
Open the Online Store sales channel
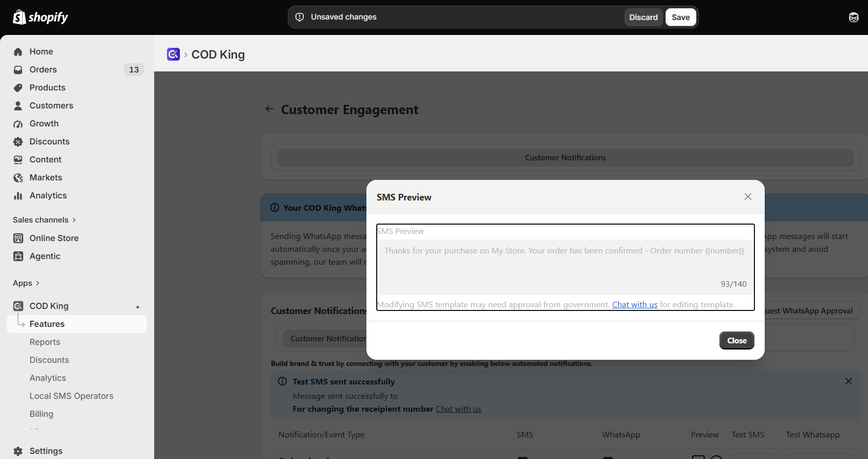pyautogui.click(x=54, y=238)
